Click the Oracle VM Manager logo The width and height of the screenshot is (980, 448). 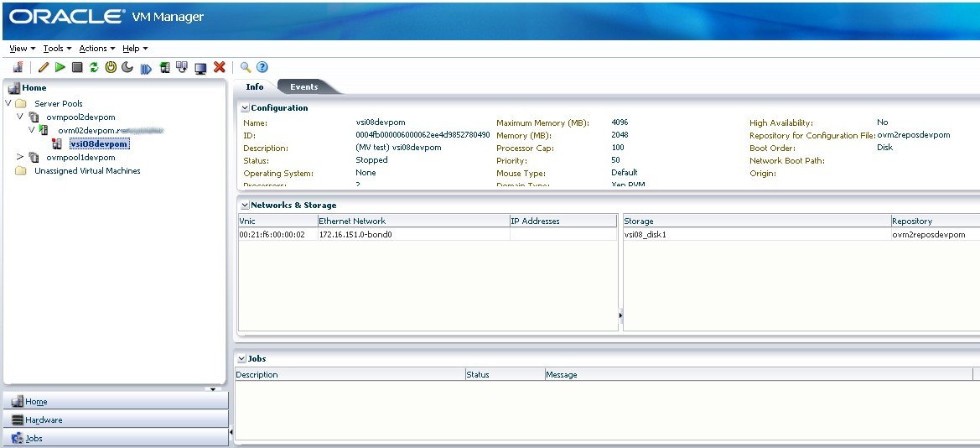106,18
